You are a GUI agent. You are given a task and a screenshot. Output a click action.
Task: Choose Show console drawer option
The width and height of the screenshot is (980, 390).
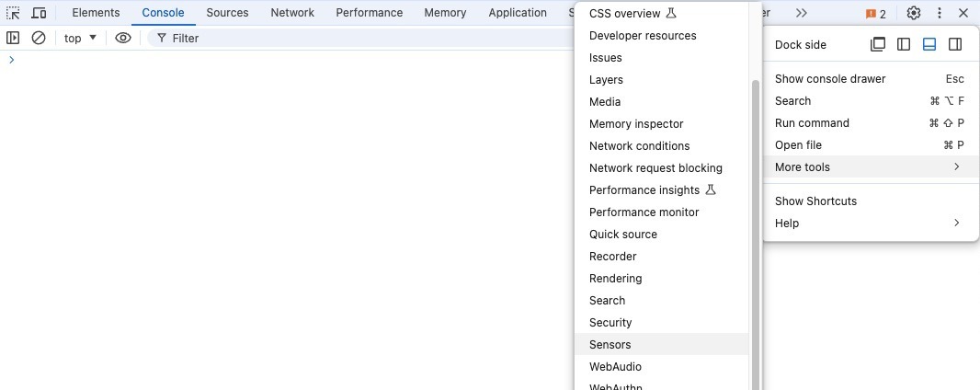830,79
